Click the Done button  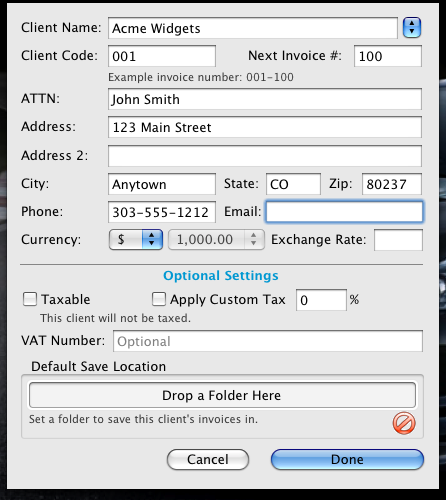pyautogui.click(x=347, y=460)
